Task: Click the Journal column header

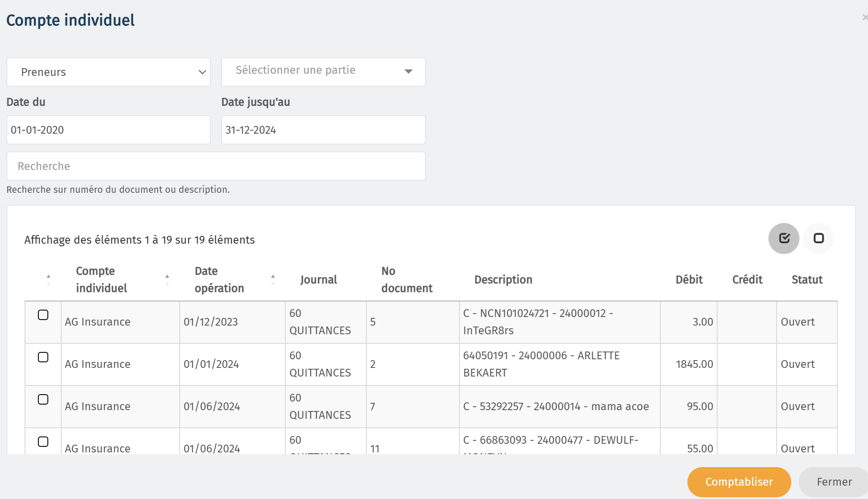Action: (318, 279)
